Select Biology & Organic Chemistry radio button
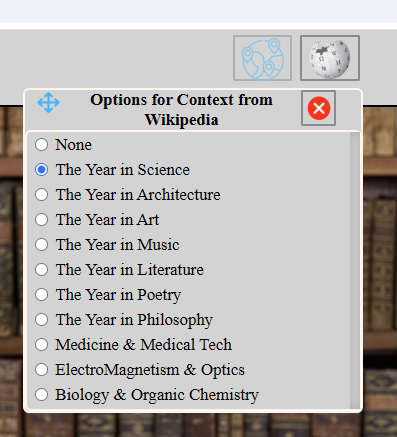 click(x=42, y=395)
